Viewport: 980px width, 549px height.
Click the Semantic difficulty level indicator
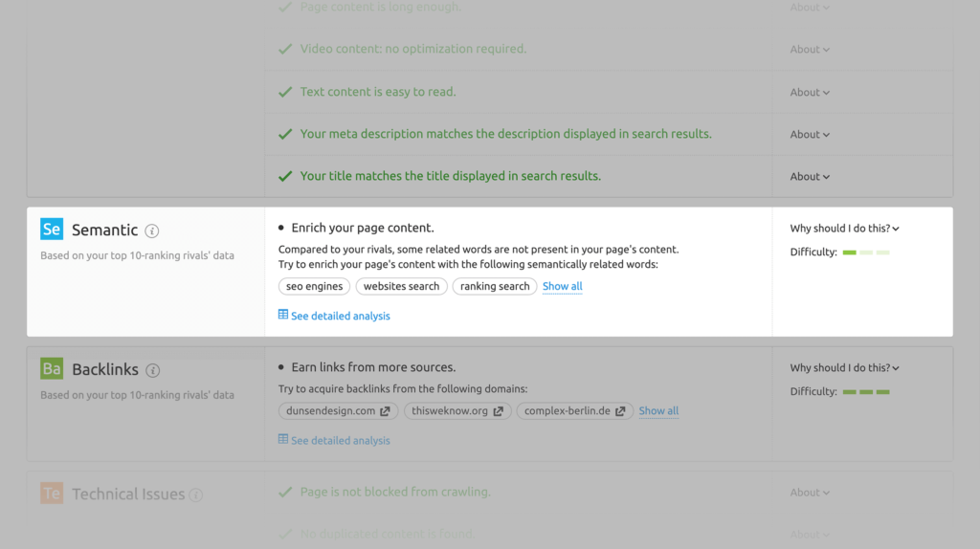865,253
